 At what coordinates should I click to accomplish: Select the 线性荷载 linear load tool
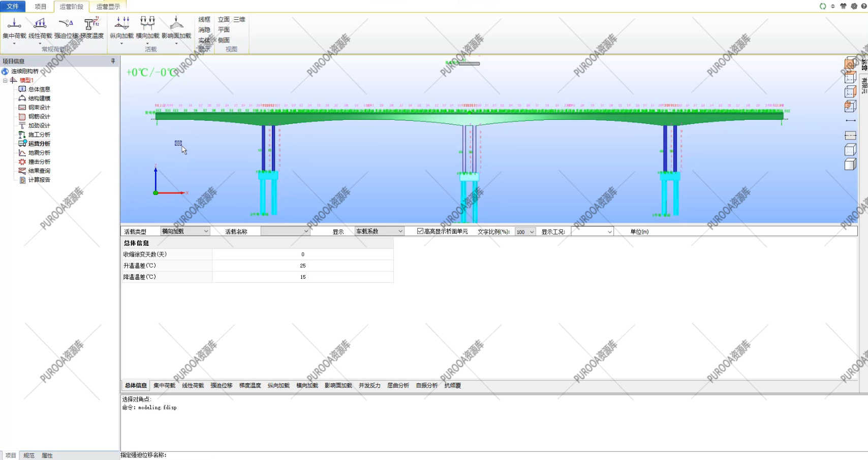40,28
